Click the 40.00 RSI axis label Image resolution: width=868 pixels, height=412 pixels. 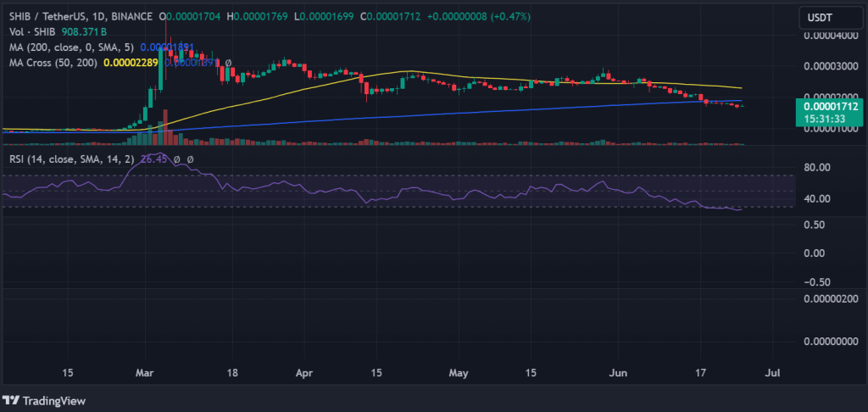[x=819, y=198]
